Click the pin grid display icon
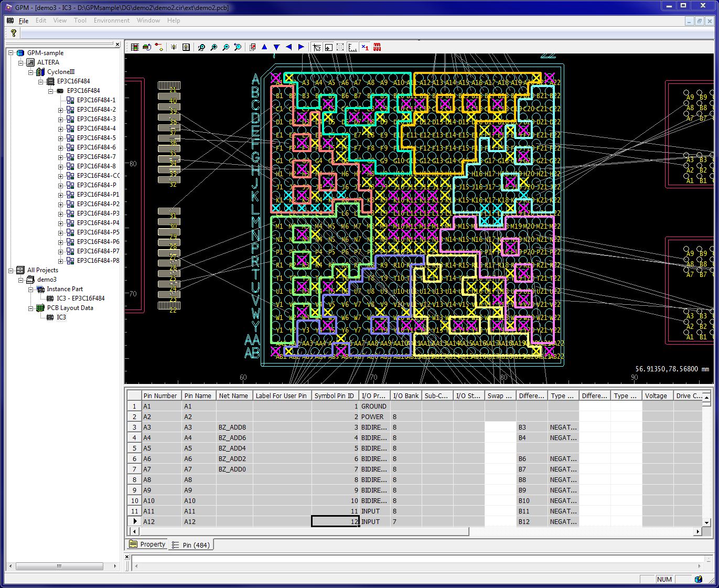Image resolution: width=719 pixels, height=588 pixels. point(187,47)
